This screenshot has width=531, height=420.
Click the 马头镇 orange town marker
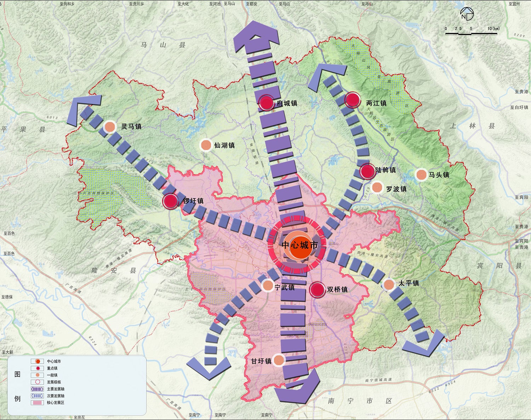coord(421,175)
